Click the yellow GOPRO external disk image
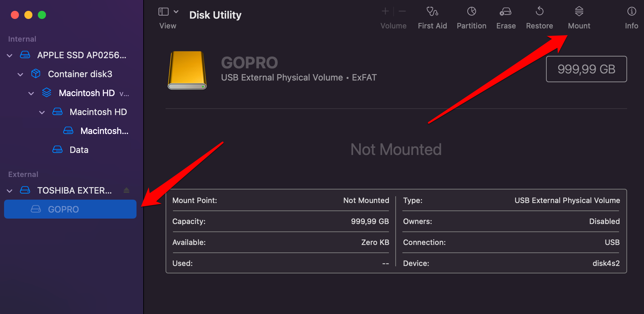The height and width of the screenshot is (314, 644). click(187, 70)
